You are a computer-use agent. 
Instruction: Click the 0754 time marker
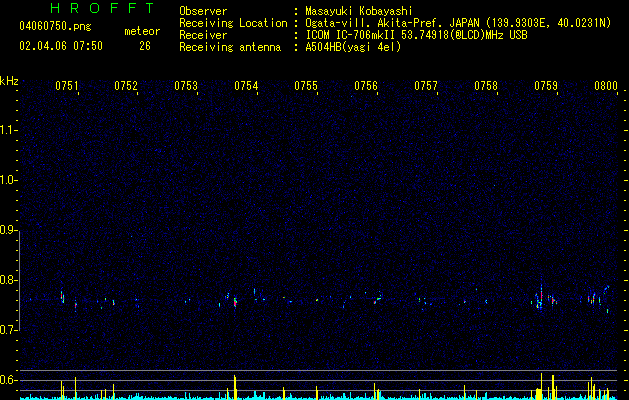[x=246, y=86]
